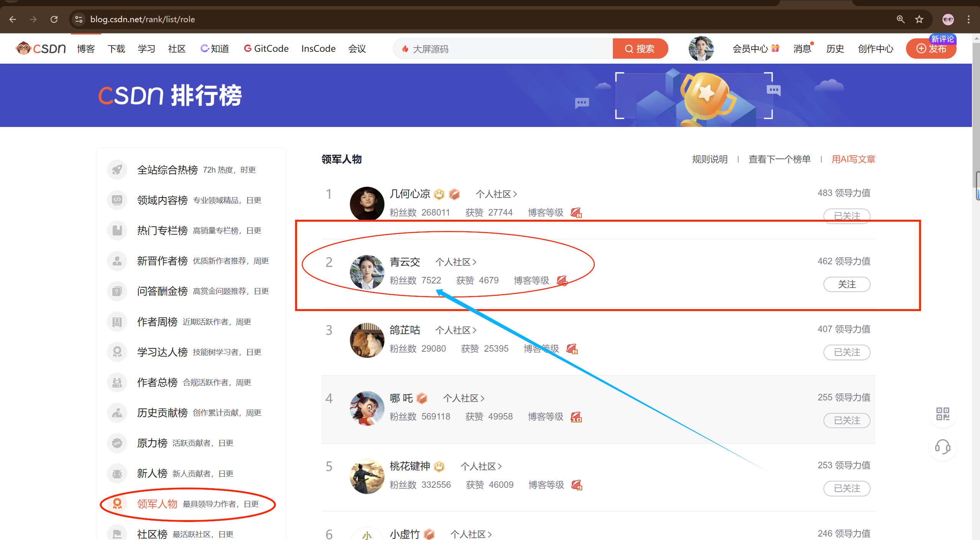980x540 pixels.
Task: Reload the page with refresh icon
Action: click(x=54, y=19)
